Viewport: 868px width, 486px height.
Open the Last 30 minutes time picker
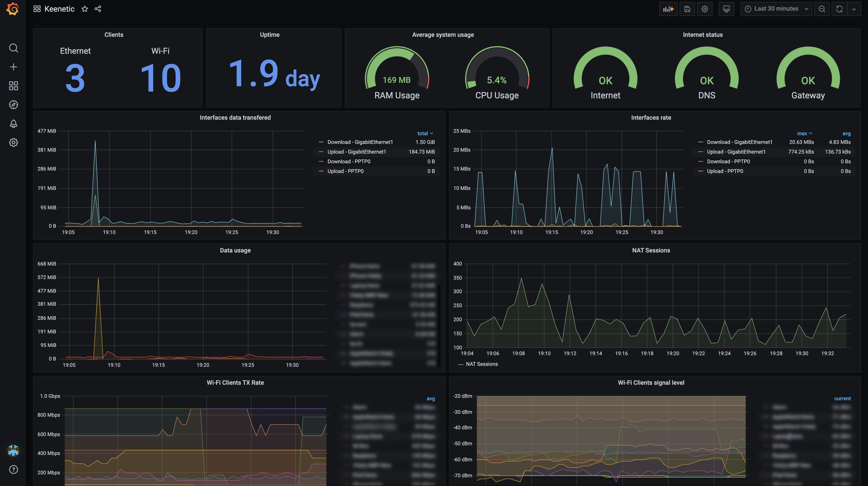click(776, 9)
